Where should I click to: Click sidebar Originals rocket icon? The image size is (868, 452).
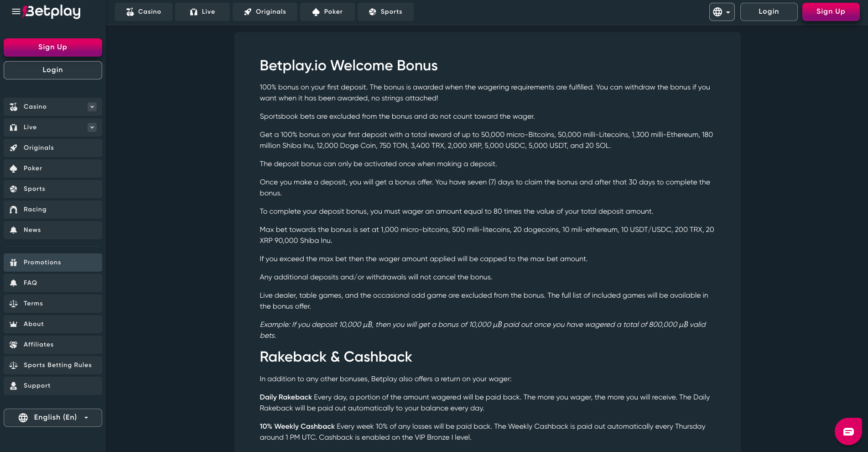click(14, 148)
